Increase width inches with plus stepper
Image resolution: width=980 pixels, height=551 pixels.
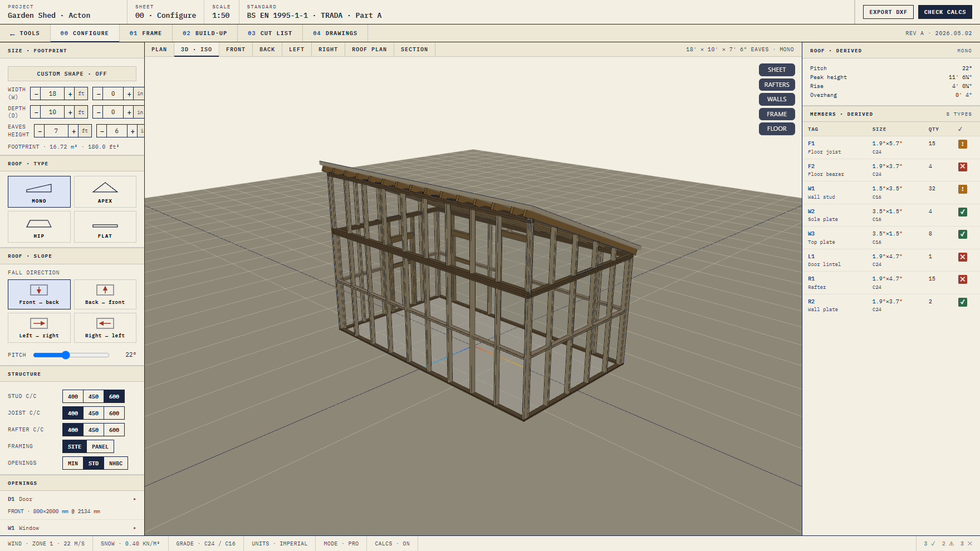tap(129, 94)
